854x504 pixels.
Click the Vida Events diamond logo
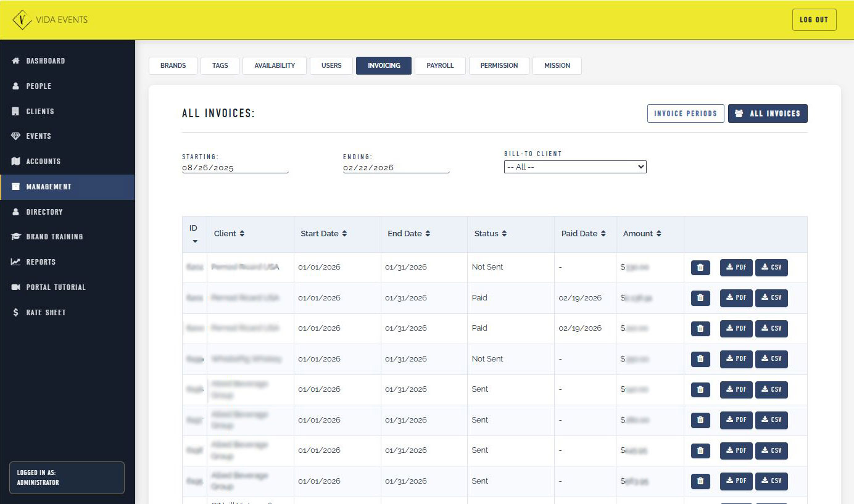[22, 20]
